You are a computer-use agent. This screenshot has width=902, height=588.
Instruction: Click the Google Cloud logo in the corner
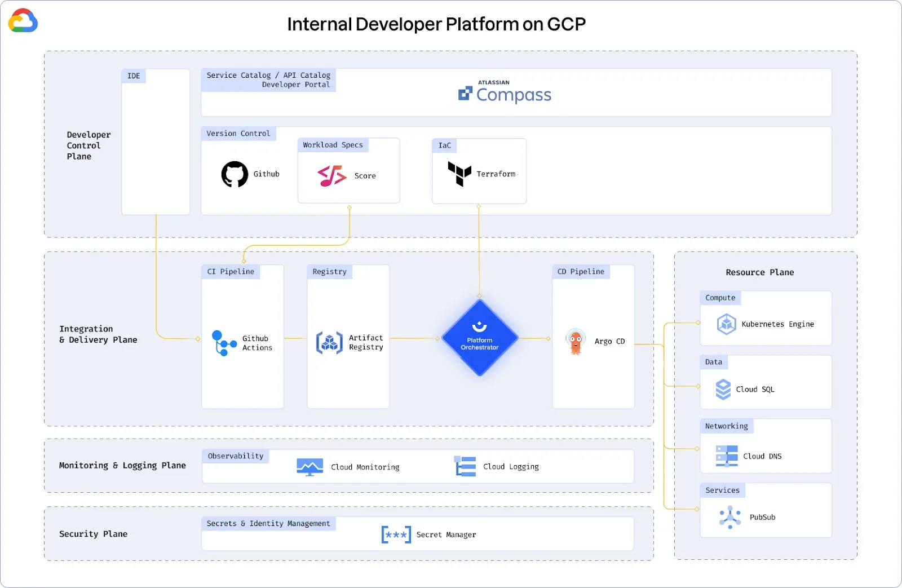tap(23, 20)
